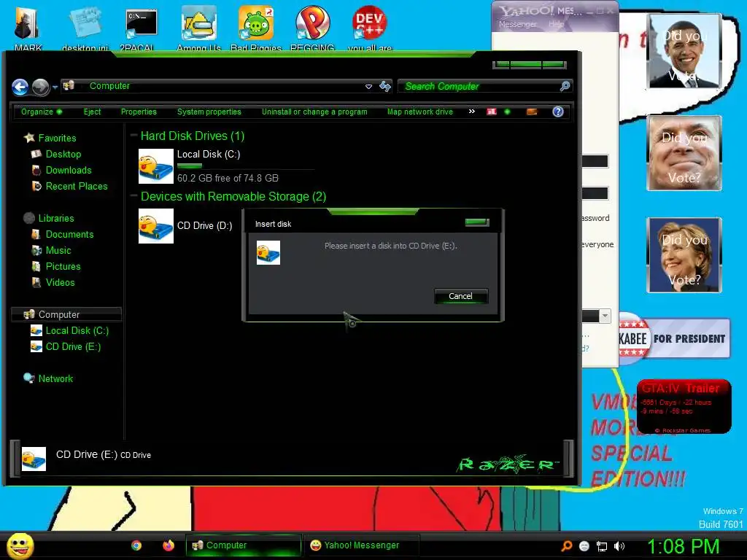
Task: Click the Forward navigation arrow
Action: click(x=41, y=87)
